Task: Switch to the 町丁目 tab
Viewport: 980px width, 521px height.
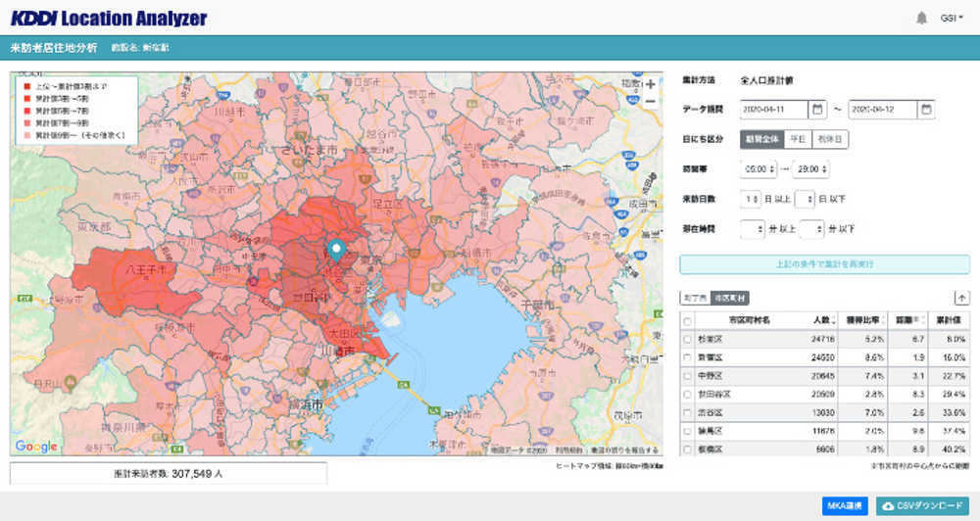Action: (695, 299)
